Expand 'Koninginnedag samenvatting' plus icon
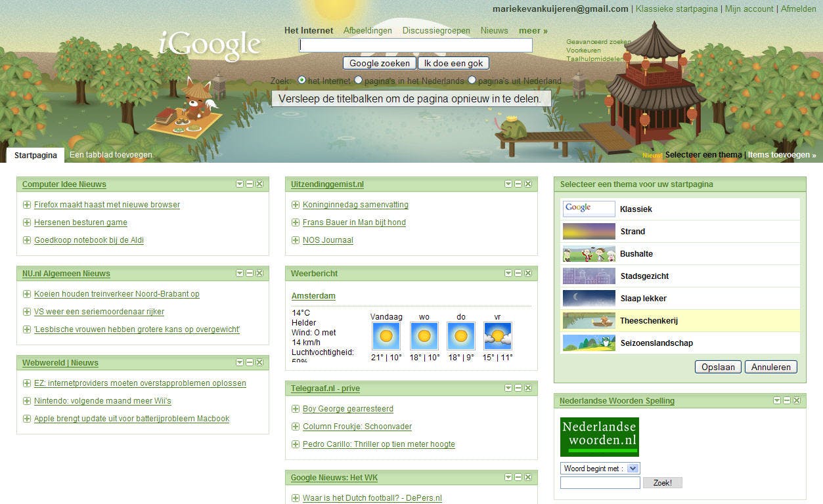The image size is (823, 504). pos(296,205)
